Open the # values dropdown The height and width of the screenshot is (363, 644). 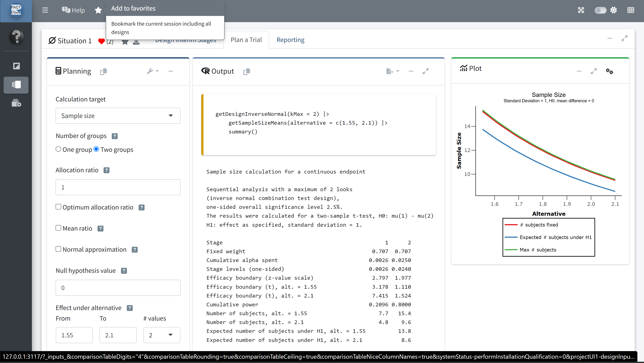point(162,335)
